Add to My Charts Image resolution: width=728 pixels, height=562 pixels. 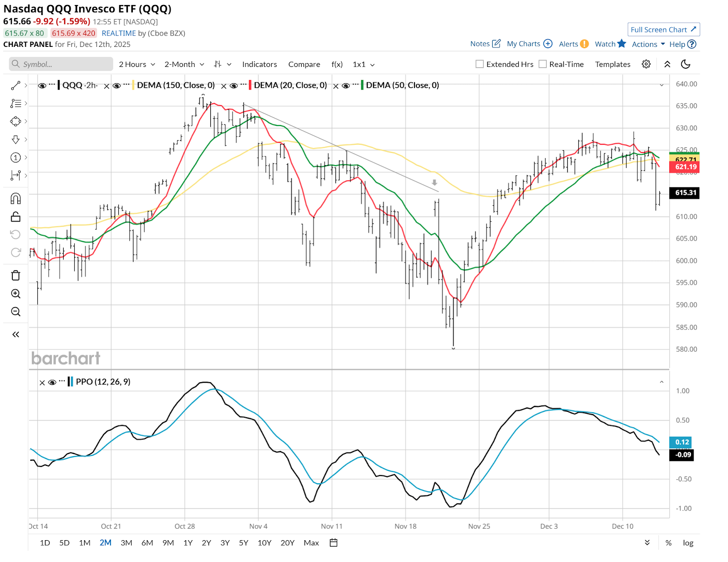[x=530, y=44]
